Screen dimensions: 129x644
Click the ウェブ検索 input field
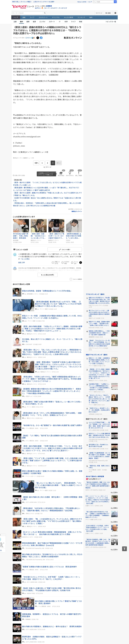[x=103, y=2]
